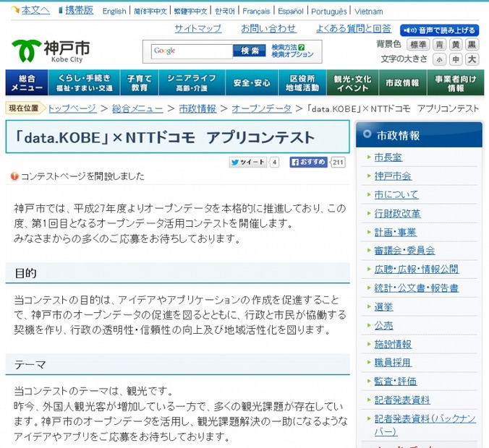
Task: Click the 市政情報 sidebar header
Action: (419, 135)
